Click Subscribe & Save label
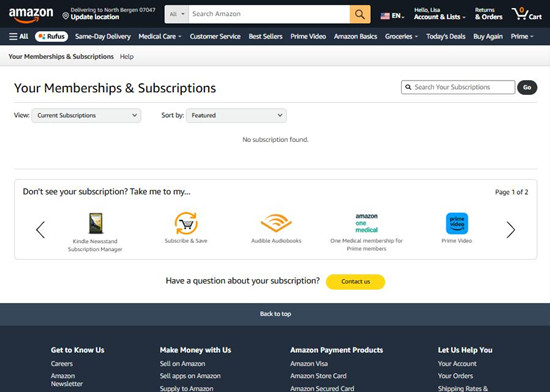The image size is (550, 392). coord(186,241)
